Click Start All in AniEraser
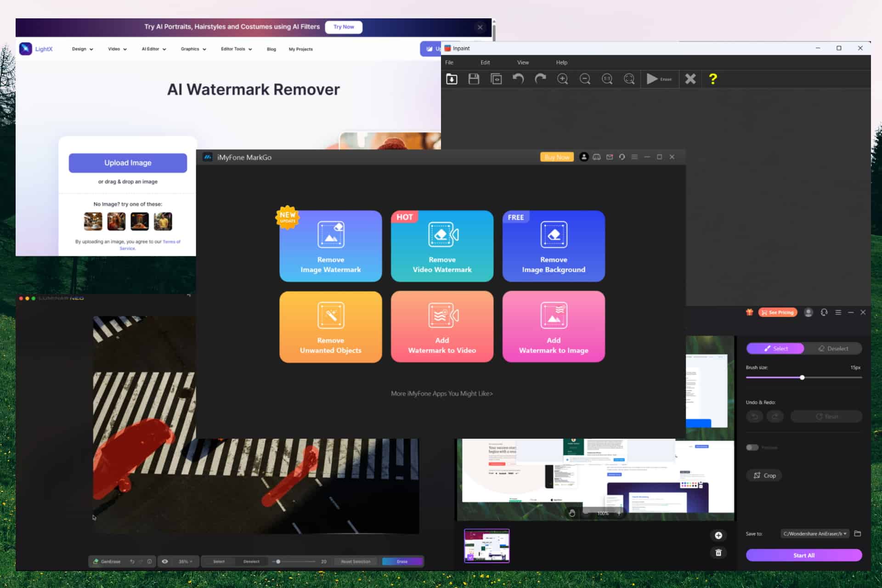The width and height of the screenshot is (882, 588). (804, 555)
